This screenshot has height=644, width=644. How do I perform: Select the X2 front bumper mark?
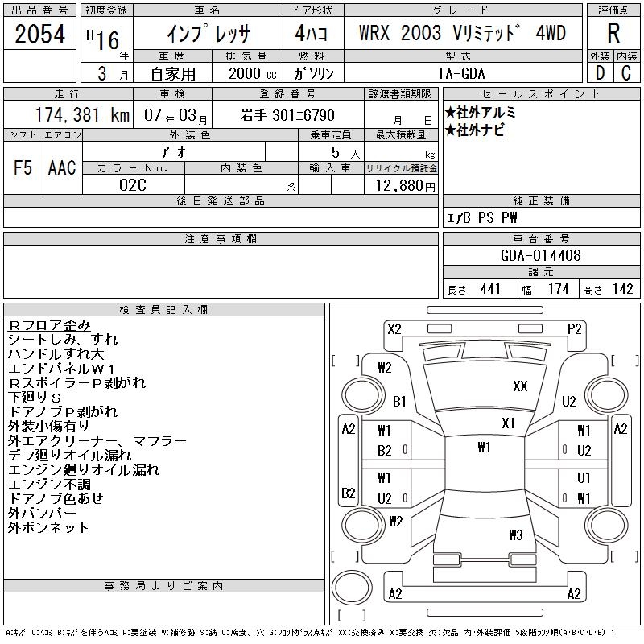point(394,329)
